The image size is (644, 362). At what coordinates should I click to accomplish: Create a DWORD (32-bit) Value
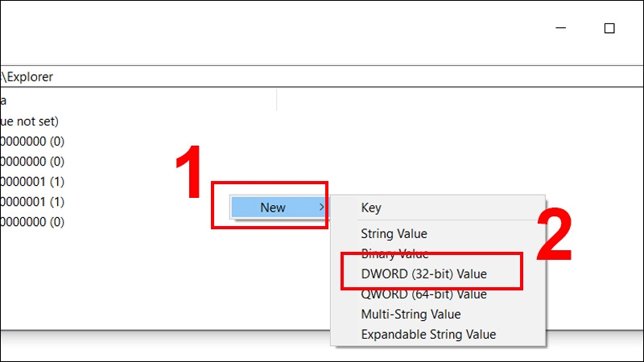pyautogui.click(x=423, y=274)
